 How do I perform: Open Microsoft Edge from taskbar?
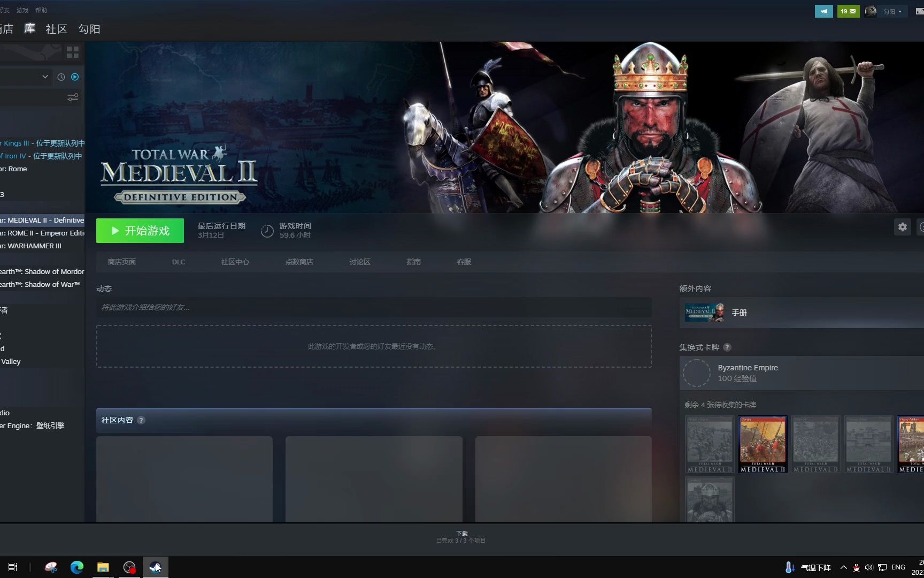click(77, 567)
